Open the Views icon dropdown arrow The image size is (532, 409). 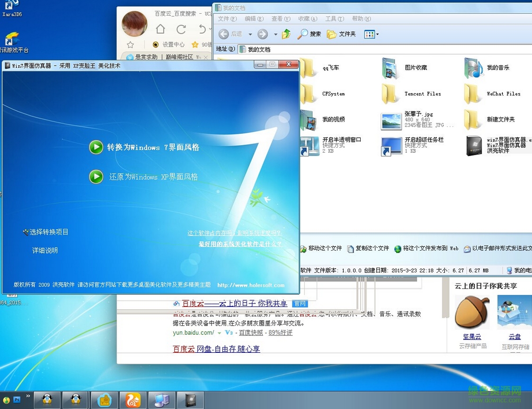(377, 34)
